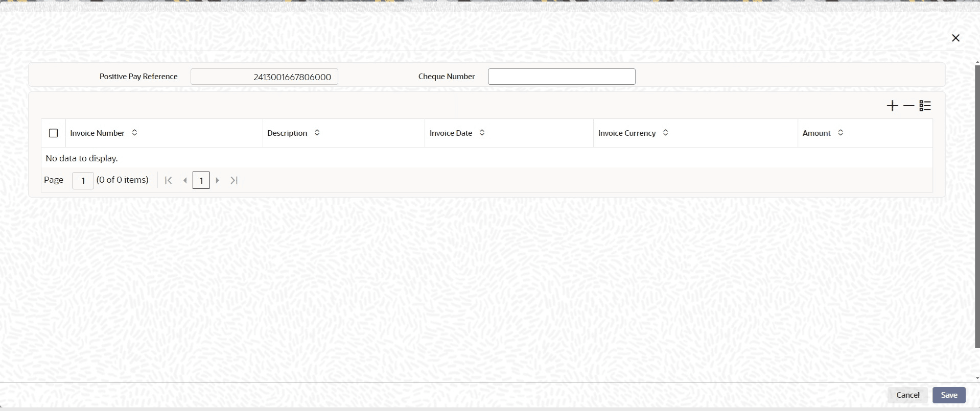Image resolution: width=980 pixels, height=411 pixels.
Task: Close the dialog with the X icon
Action: click(955, 38)
